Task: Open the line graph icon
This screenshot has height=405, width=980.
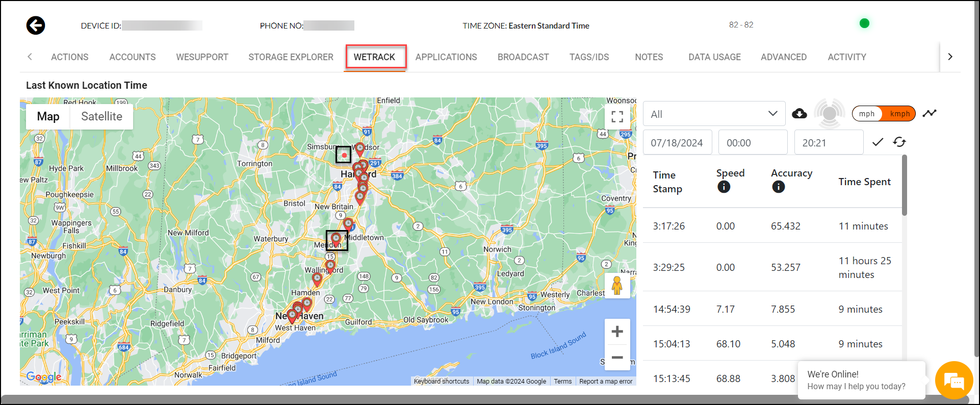Action: click(930, 113)
